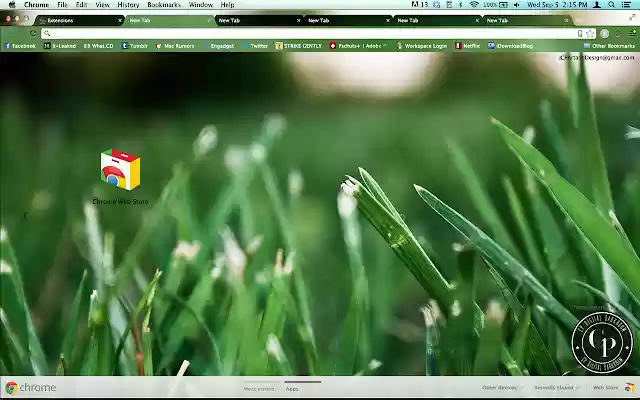
Task: Select the Apps page at the bottom
Action: 291,389
